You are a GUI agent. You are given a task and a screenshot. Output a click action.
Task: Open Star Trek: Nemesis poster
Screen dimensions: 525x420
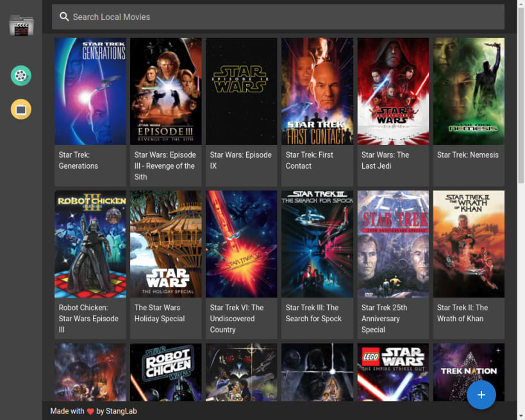(469, 91)
